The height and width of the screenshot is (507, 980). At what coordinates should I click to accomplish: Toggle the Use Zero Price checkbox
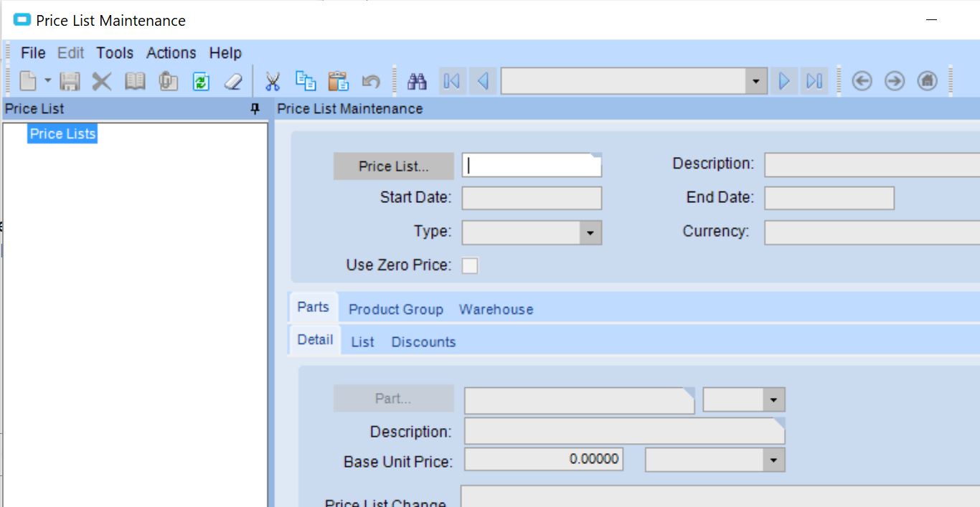[469, 266]
